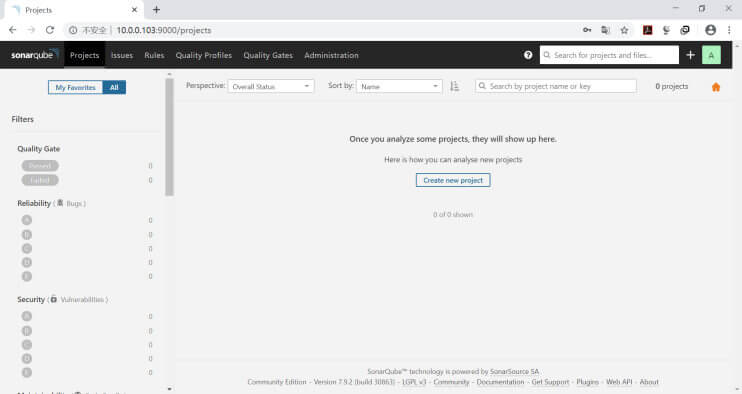The image size is (742, 394).
Task: Click the Quality Gate filter heading
Action: [38, 149]
